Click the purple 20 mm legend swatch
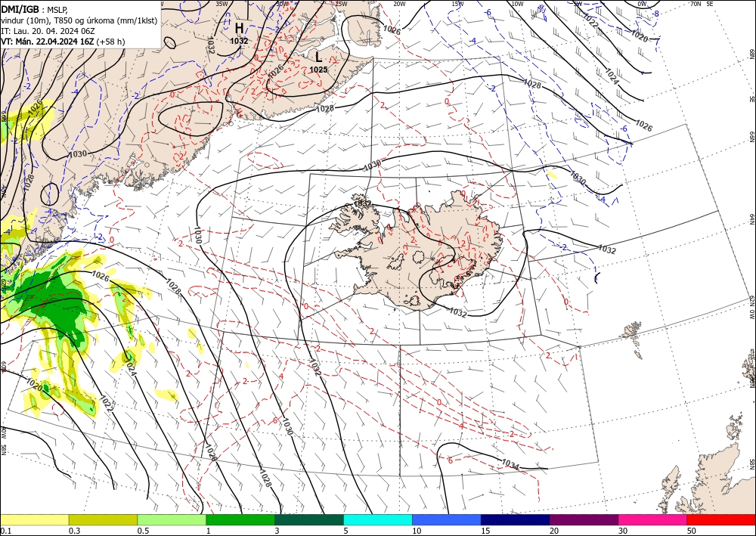Image resolution: width=756 pixels, height=536 pixels. [x=584, y=519]
